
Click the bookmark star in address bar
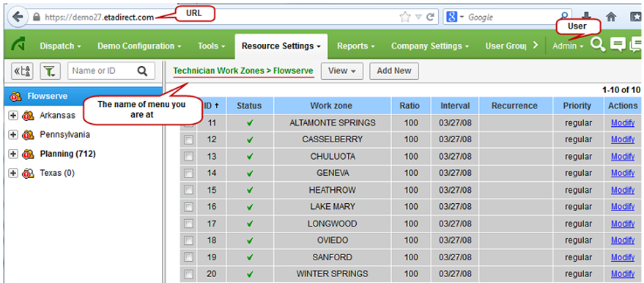coord(405,17)
